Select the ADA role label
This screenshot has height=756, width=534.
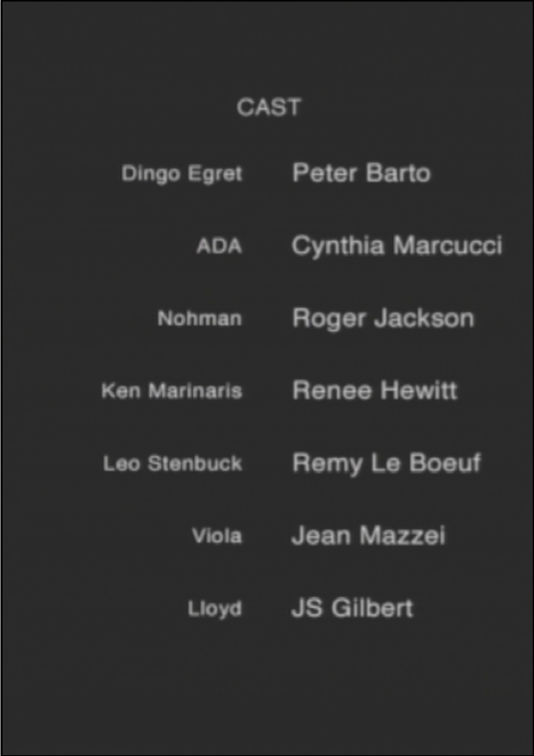(x=219, y=246)
